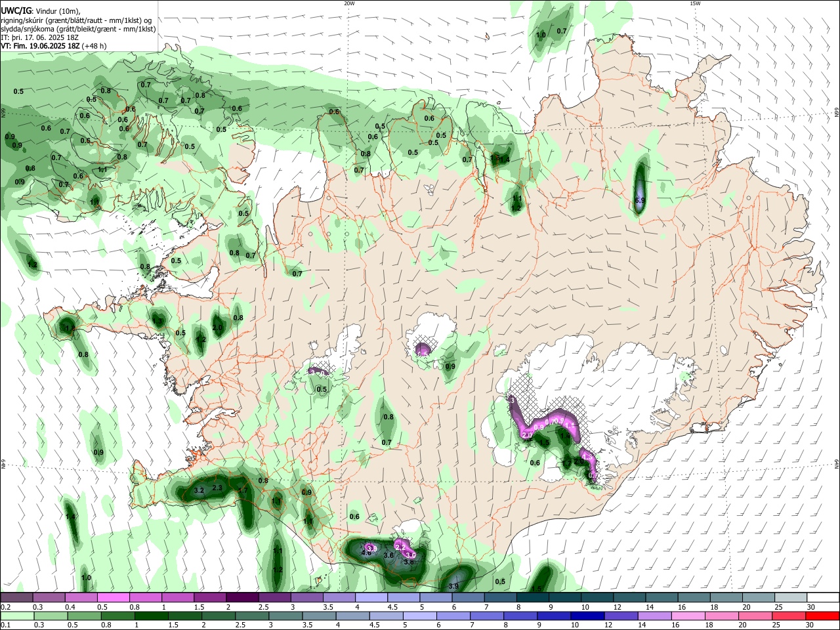The image size is (840, 630).
Task: Select the crimson 25 swatch in lower scale
Action: [x=789, y=616]
